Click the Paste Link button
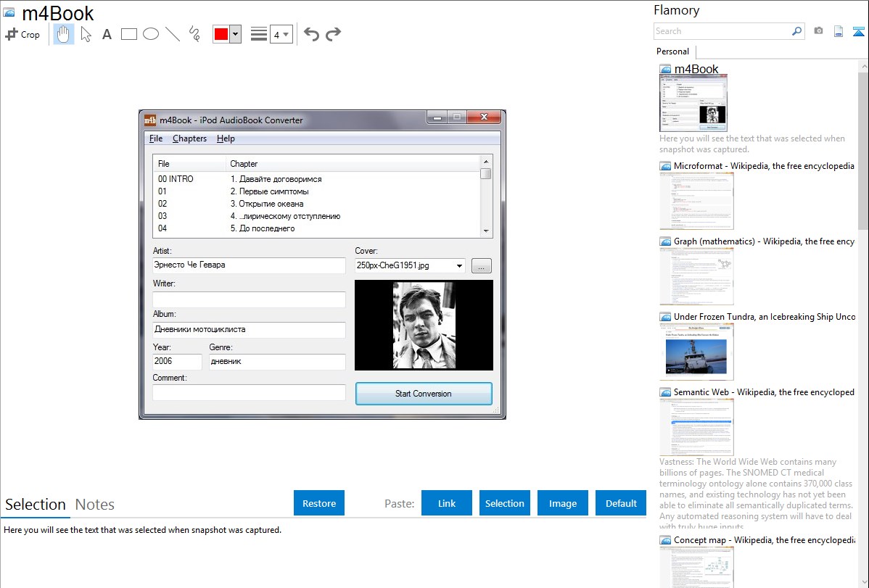 coord(447,503)
